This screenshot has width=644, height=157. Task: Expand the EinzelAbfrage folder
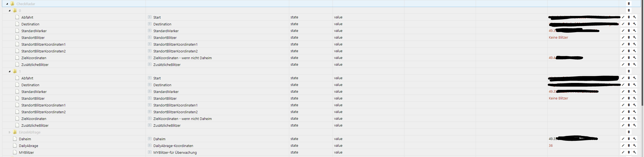pyautogui.click(x=9, y=132)
